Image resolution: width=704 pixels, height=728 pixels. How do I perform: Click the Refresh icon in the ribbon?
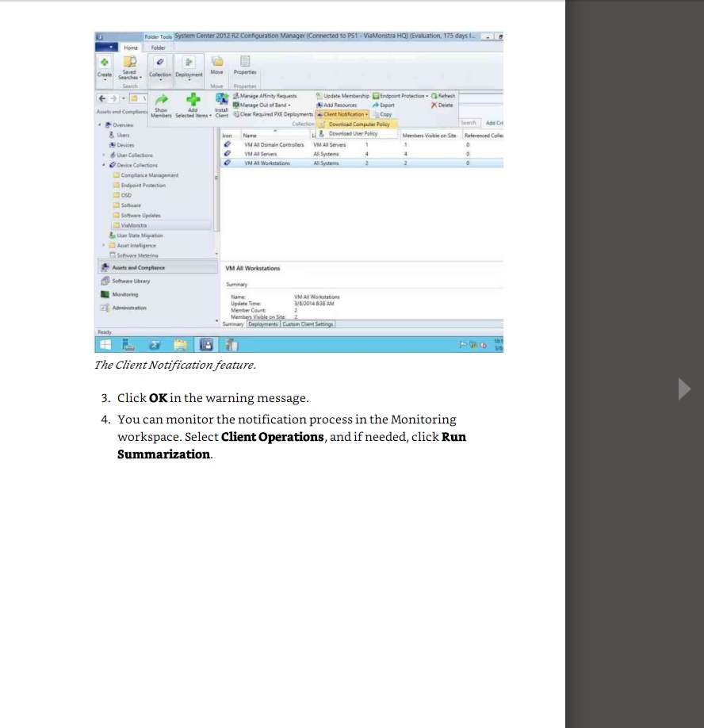point(442,96)
